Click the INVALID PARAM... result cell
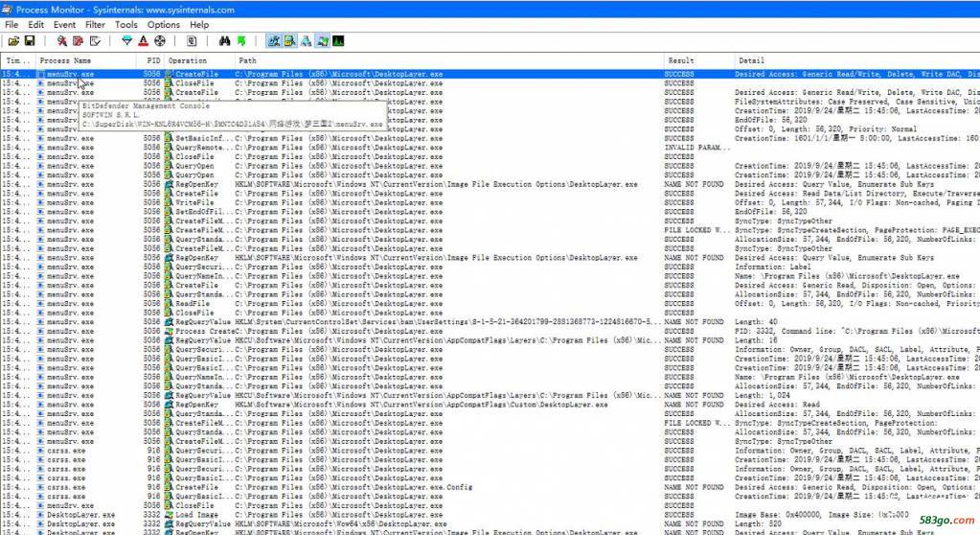The image size is (980, 535). pos(696,148)
